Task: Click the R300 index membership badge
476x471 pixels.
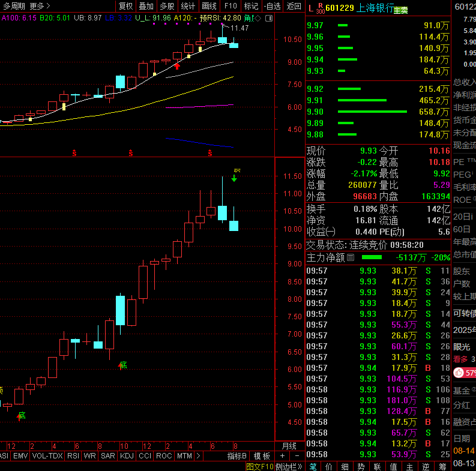Action: [x=321, y=8]
